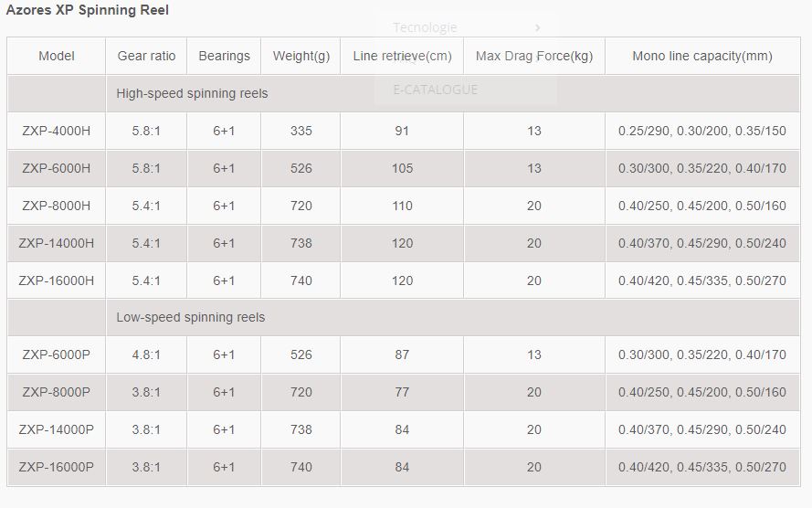Click the ZXP-8000P model cell
This screenshot has width=812, height=508.
click(57, 392)
